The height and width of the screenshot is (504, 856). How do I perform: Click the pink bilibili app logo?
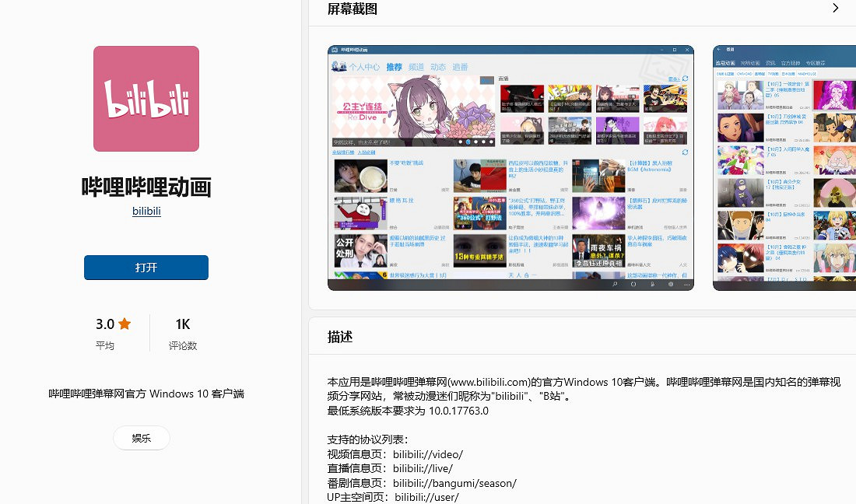pos(146,99)
